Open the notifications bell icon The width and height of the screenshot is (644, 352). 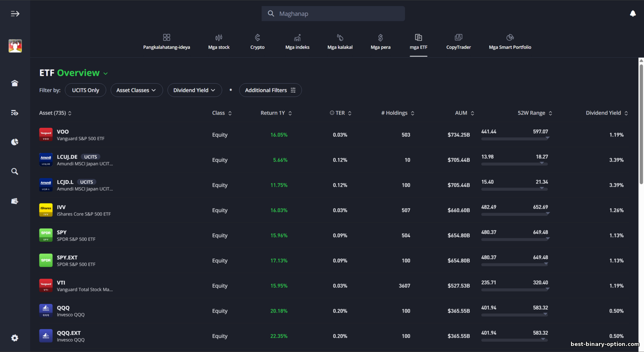(x=632, y=14)
